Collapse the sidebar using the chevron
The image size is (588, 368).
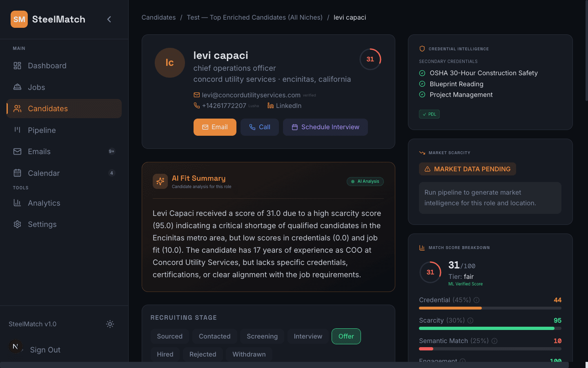(109, 19)
